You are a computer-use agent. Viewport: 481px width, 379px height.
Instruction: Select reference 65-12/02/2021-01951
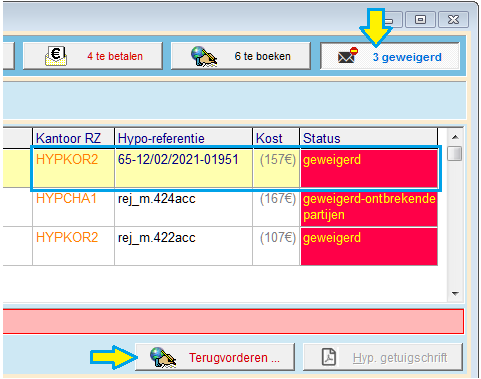[183, 168]
